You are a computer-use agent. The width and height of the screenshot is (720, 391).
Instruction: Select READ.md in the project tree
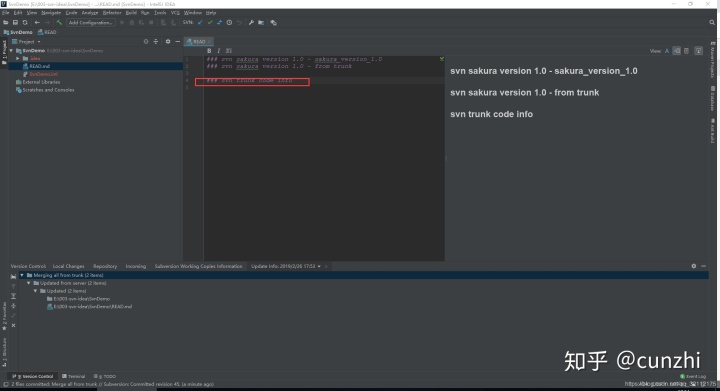coord(39,66)
